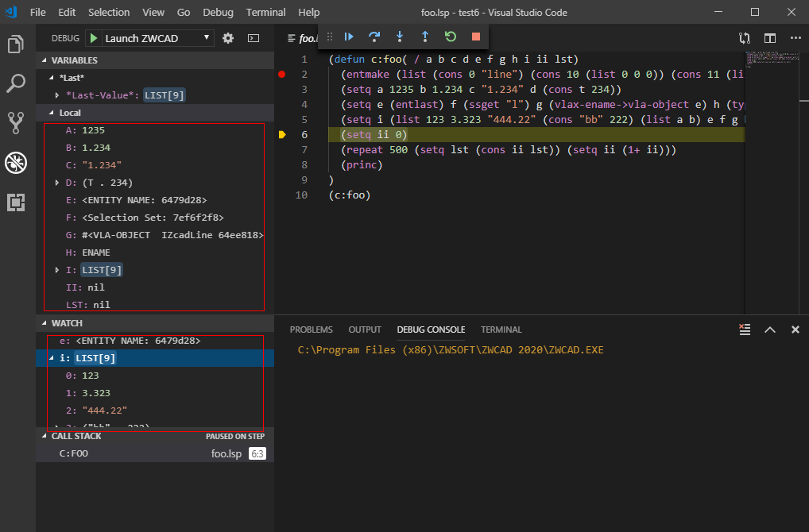The width and height of the screenshot is (809, 532).
Task: Select variable B: 1.234
Action: (155, 148)
